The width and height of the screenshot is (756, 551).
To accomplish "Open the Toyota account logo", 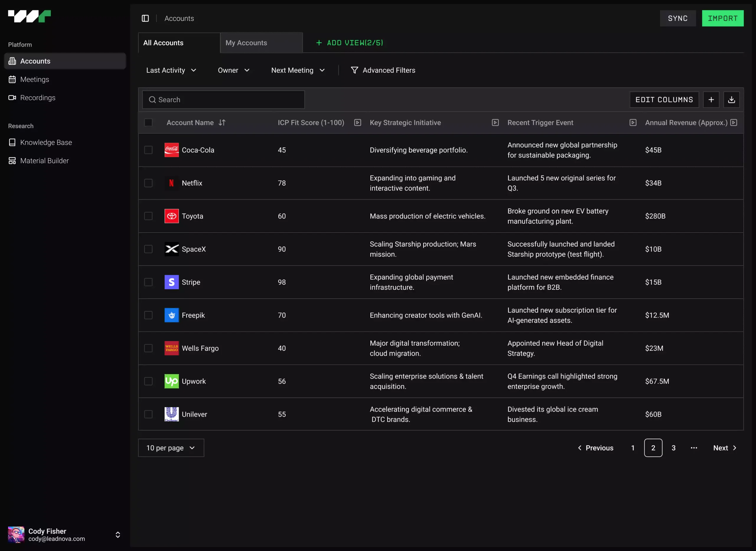I will tap(172, 216).
